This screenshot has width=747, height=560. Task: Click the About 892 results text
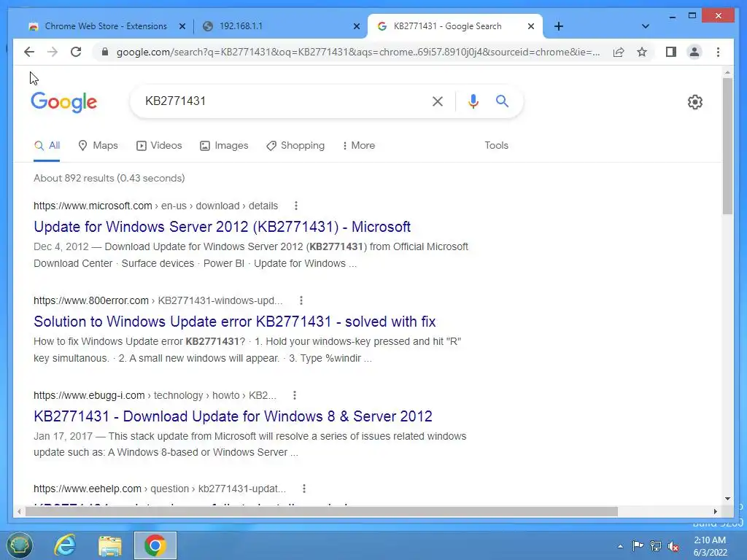point(109,178)
